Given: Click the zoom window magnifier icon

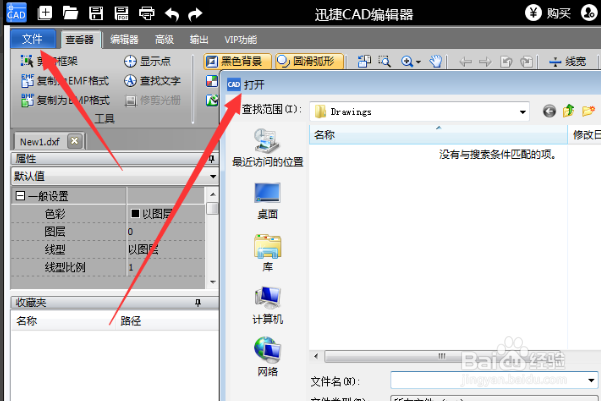Looking at the screenshot, I should tap(384, 61).
